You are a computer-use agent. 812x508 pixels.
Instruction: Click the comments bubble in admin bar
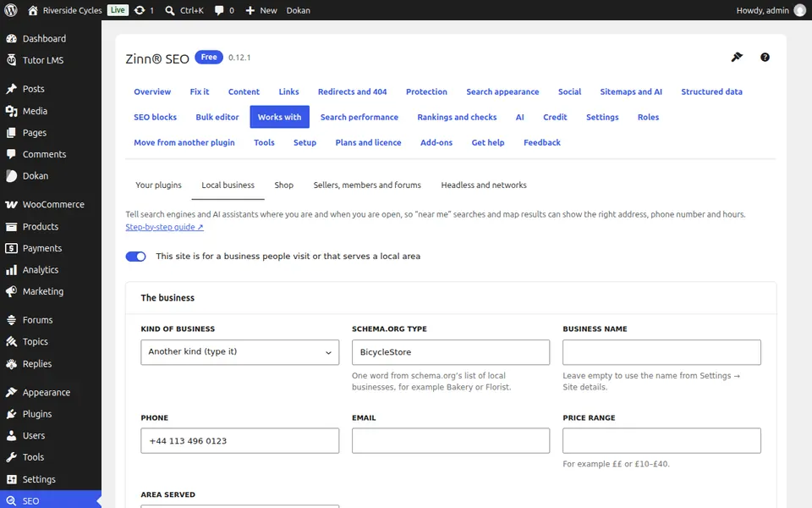click(x=224, y=10)
